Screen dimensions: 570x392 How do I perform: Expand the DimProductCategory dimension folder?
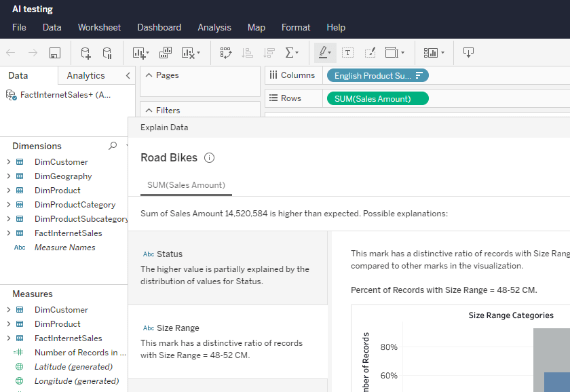pos(8,205)
